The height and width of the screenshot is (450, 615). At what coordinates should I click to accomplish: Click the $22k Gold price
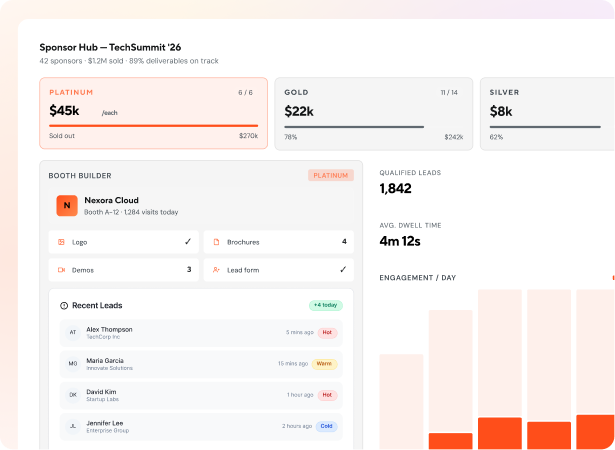coord(299,112)
